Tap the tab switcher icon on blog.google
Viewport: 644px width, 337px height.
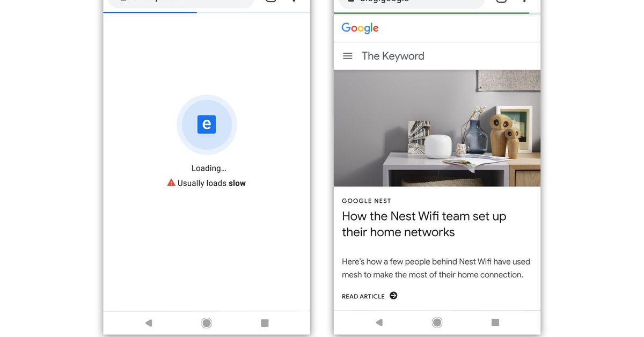pos(501,2)
